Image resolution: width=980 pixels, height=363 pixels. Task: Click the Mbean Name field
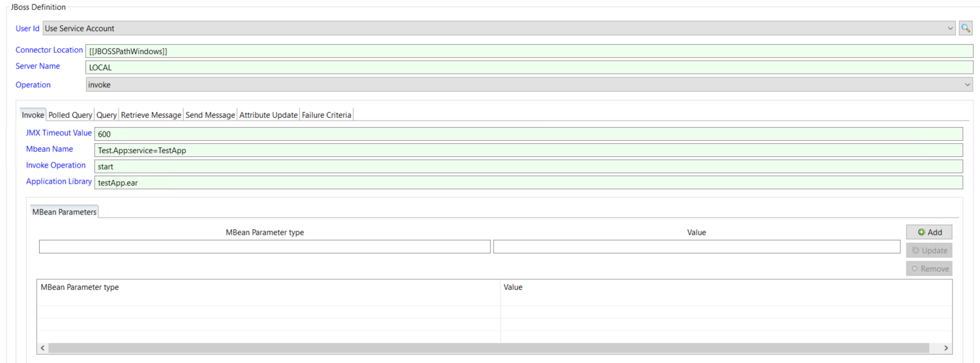tap(529, 150)
